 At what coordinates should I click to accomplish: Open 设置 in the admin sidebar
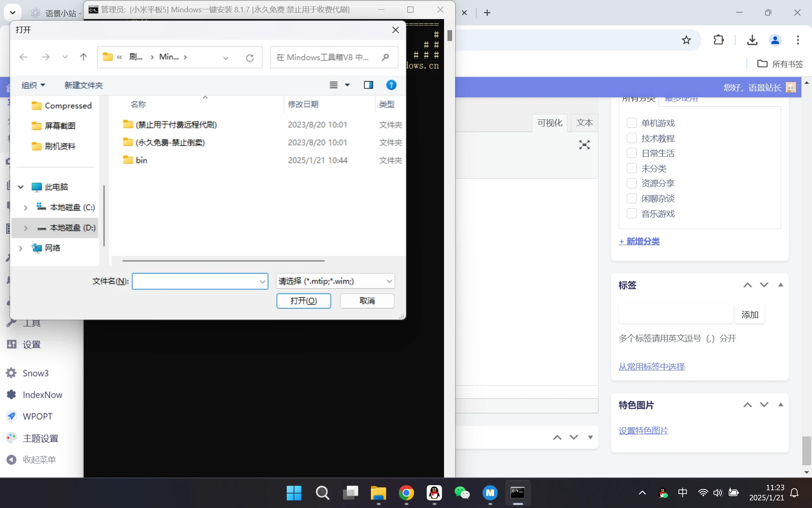click(x=31, y=344)
